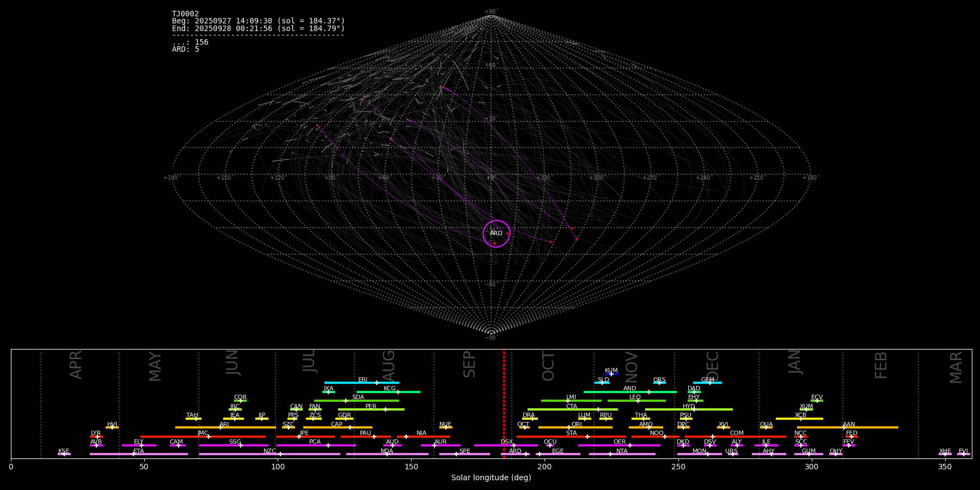Click the GEM shower label
The image size is (980, 490).
[x=708, y=380]
